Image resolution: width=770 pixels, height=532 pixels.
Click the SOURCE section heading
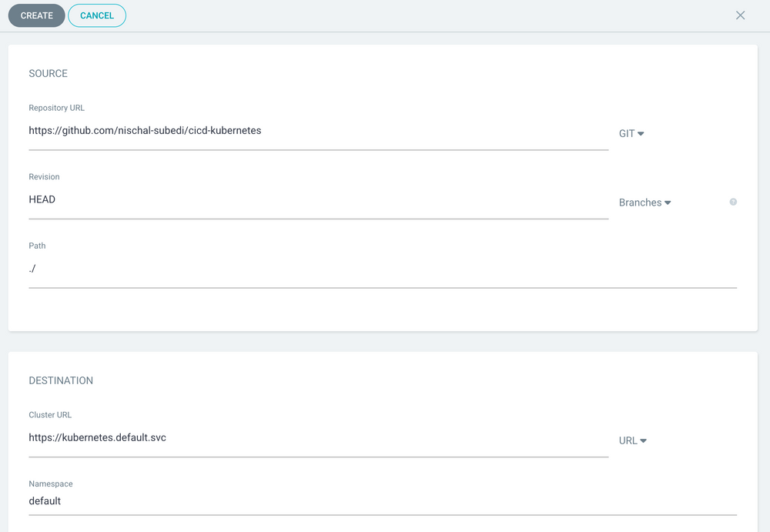pyautogui.click(x=48, y=73)
